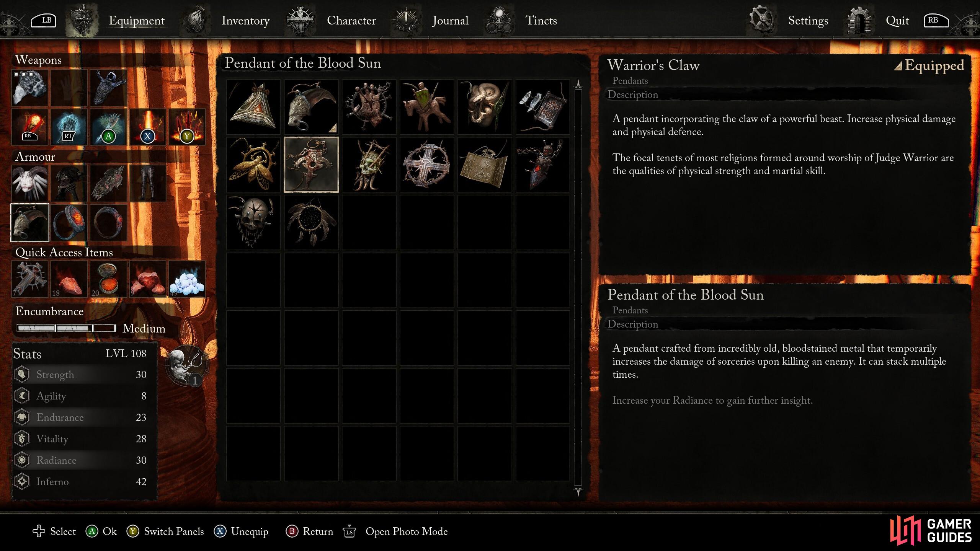Switch to the Character tab

pos(351,20)
